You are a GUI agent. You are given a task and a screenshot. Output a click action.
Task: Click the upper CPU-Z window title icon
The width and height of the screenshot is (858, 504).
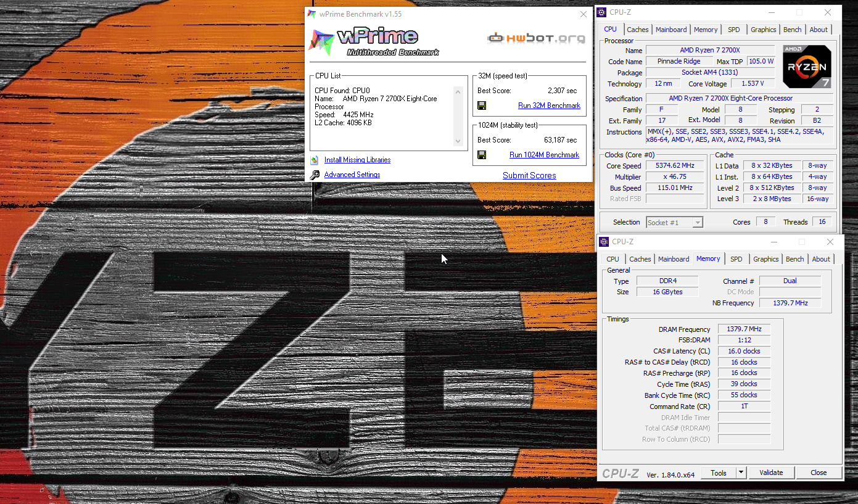coord(601,12)
